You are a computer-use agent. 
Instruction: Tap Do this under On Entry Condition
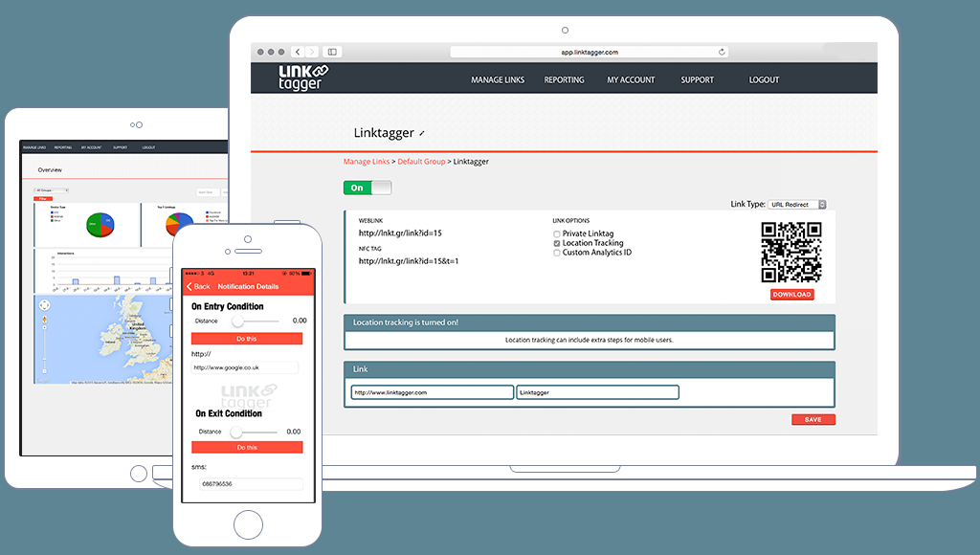coord(247,339)
